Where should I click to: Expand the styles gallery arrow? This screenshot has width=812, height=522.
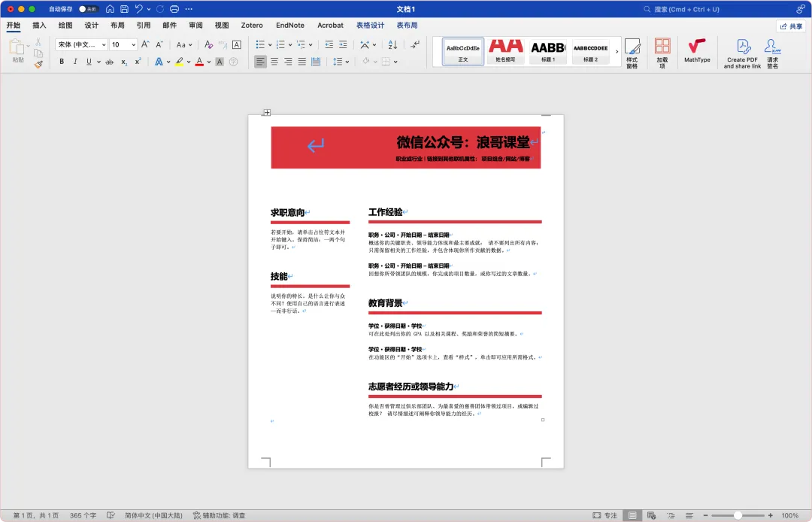point(617,51)
